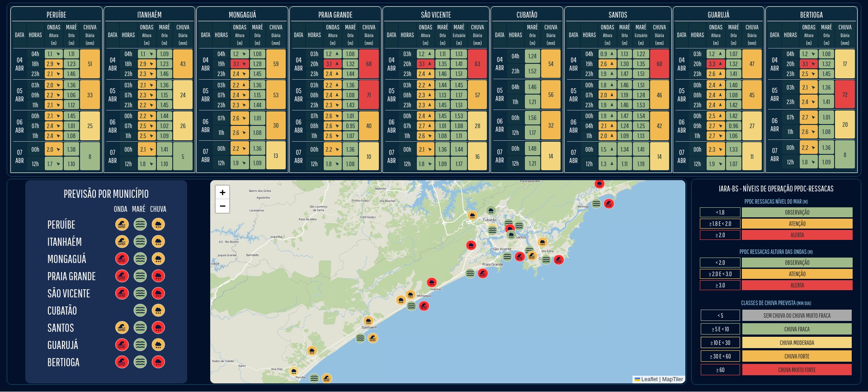Click Bertioga's '72' rain value for 05 ABR
The height and width of the screenshot is (392, 868).
[x=845, y=95]
